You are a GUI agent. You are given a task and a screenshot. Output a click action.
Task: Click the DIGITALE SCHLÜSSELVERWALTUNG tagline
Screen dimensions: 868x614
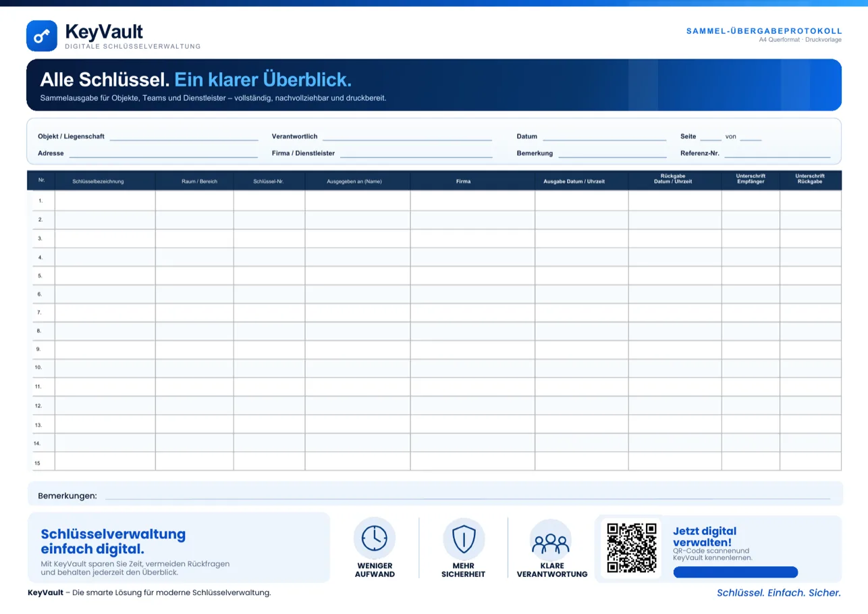133,47
